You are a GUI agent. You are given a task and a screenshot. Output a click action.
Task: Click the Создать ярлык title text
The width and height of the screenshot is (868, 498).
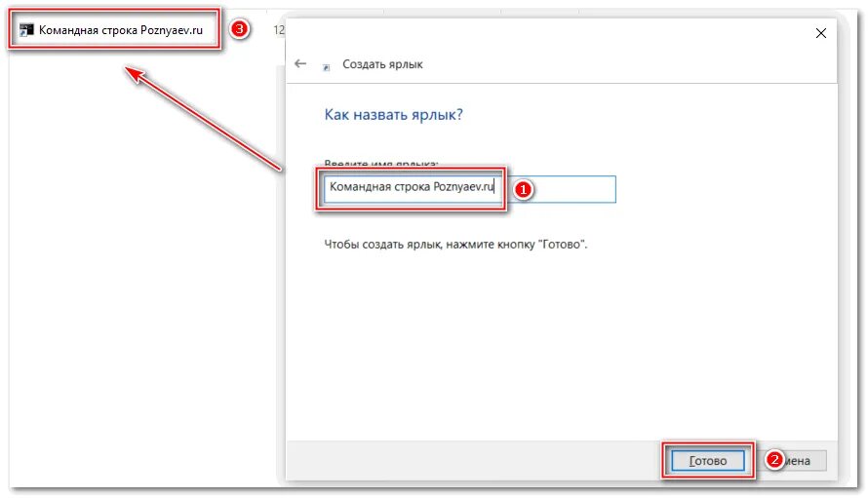[x=382, y=64]
